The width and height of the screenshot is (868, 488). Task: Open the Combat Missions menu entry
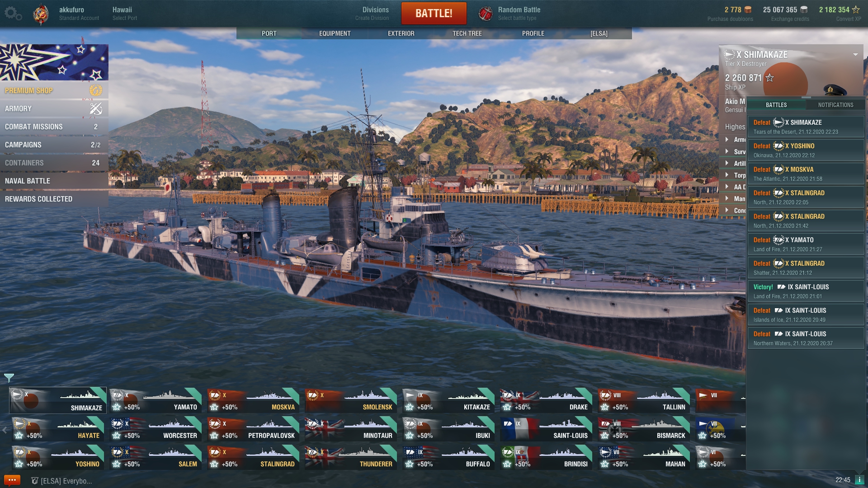coord(54,127)
